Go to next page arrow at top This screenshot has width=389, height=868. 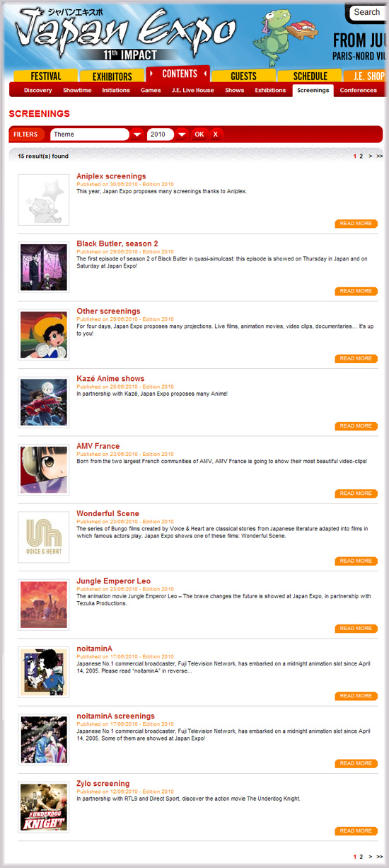click(x=371, y=156)
